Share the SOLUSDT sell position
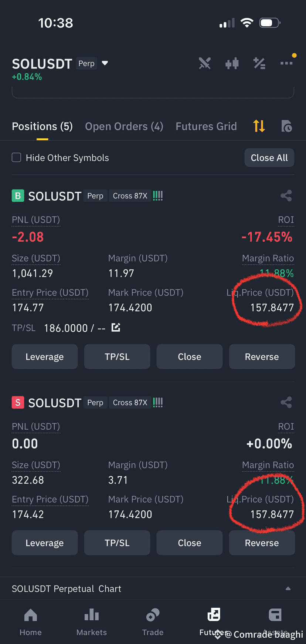306x644 pixels. (286, 402)
